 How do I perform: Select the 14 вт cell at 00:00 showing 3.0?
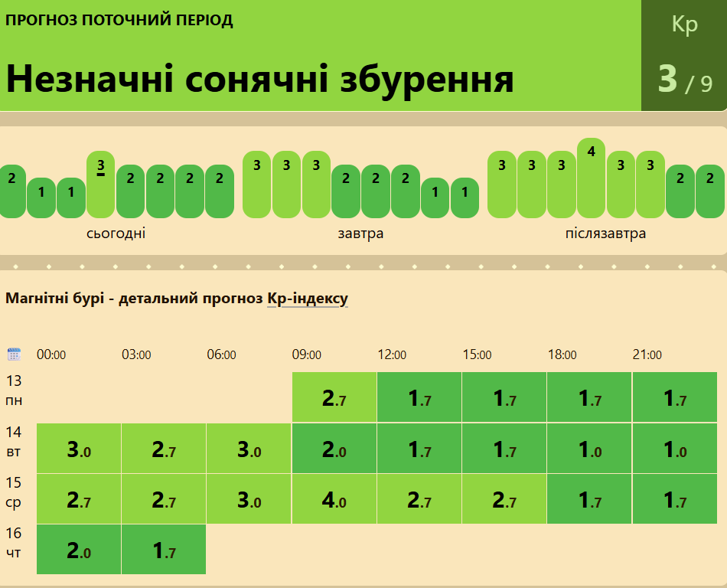79,449
